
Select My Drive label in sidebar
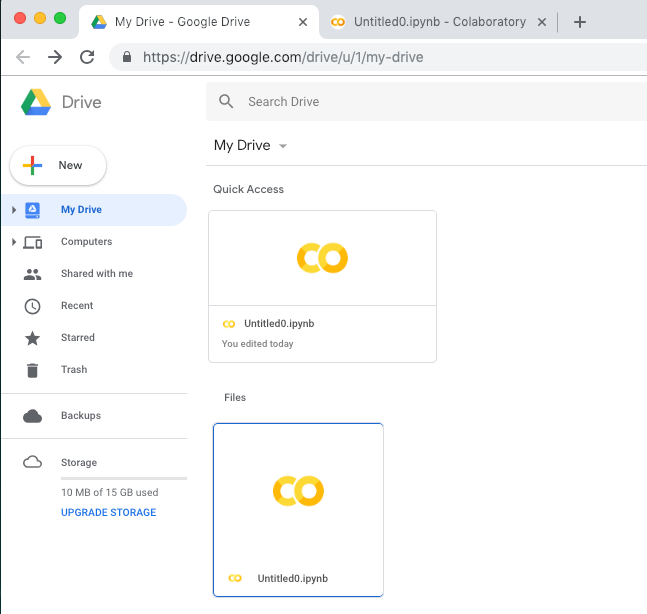tap(81, 210)
